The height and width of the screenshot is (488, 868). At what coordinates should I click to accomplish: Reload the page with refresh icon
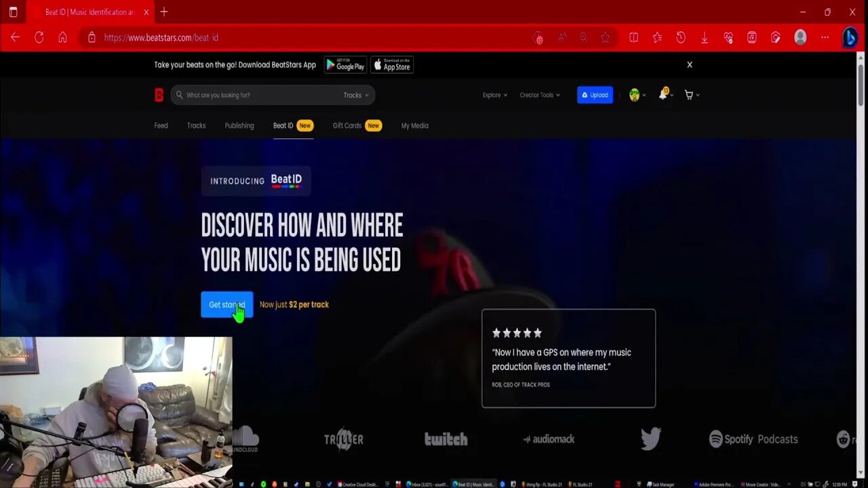click(x=39, y=37)
